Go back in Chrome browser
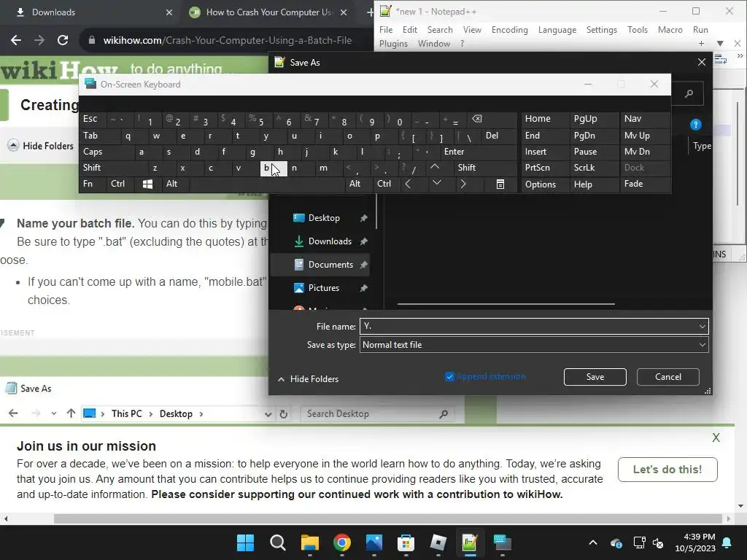This screenshot has width=747, height=560. (x=16, y=40)
